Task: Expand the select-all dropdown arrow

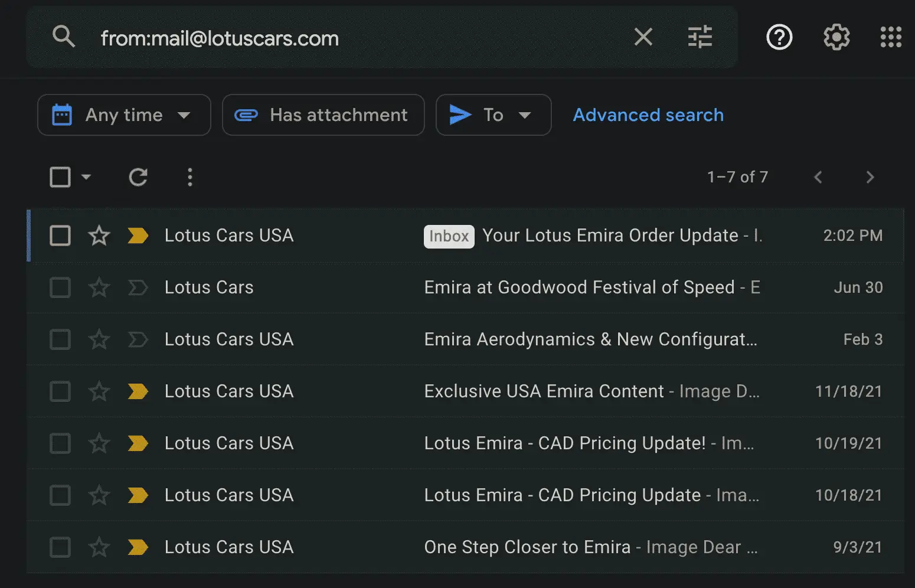Action: [86, 177]
